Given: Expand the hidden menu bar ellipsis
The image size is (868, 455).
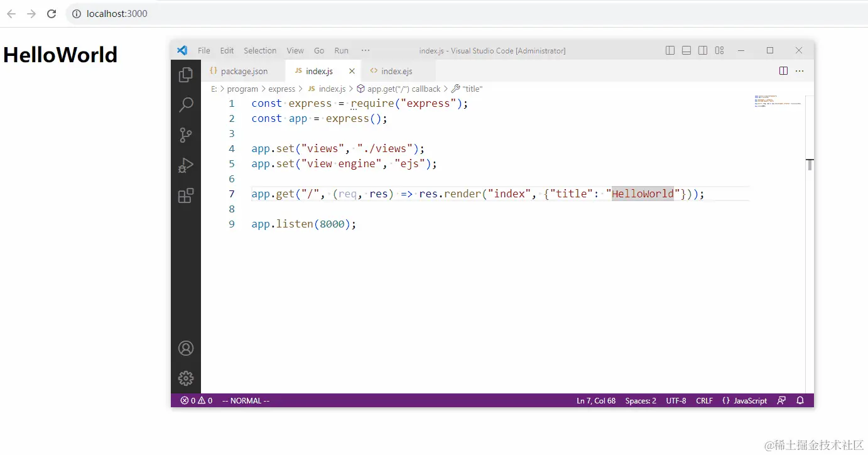Looking at the screenshot, I should coord(366,50).
